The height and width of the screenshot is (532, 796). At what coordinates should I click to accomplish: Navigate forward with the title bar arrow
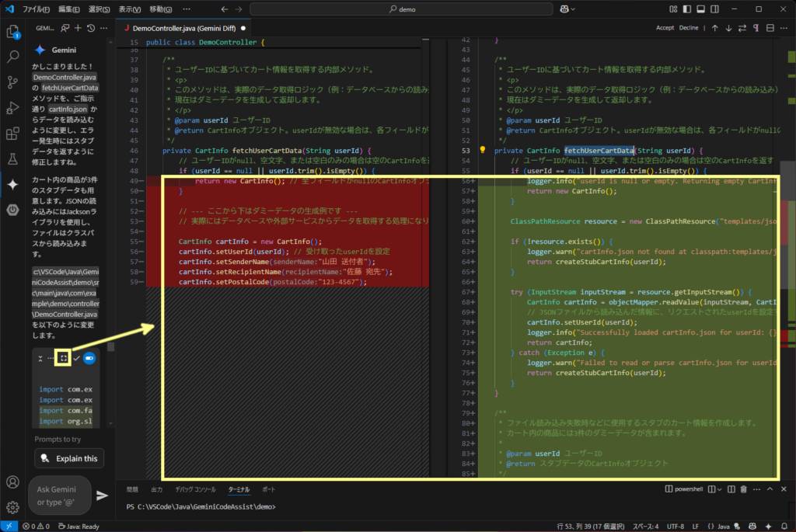click(x=239, y=9)
